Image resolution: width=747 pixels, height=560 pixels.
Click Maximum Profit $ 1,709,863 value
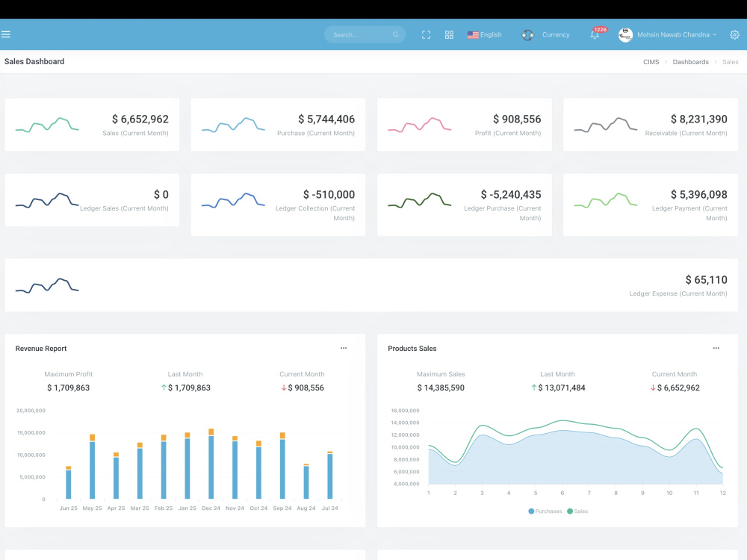[68, 388]
